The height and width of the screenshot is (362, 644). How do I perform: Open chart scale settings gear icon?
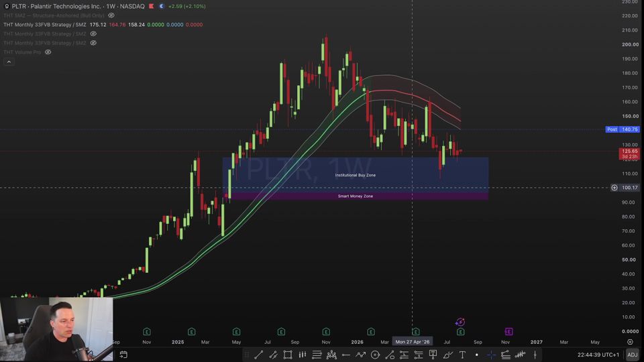(630, 342)
